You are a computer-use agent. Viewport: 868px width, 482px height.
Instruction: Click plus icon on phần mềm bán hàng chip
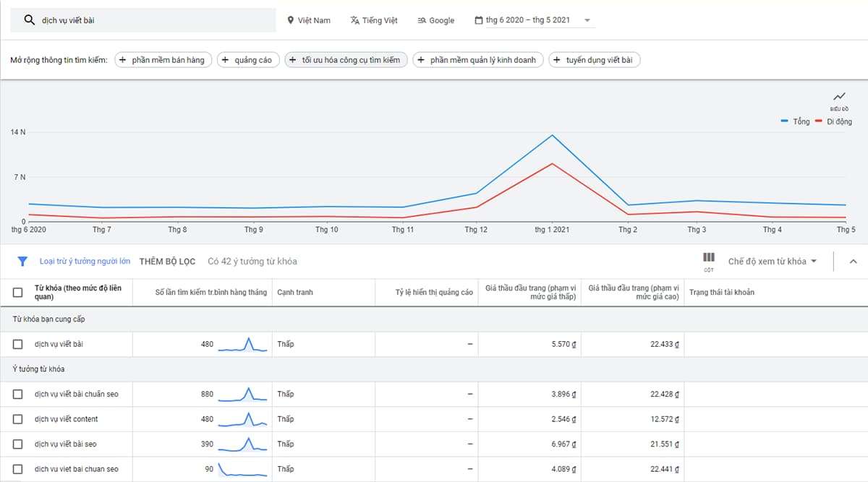click(122, 60)
